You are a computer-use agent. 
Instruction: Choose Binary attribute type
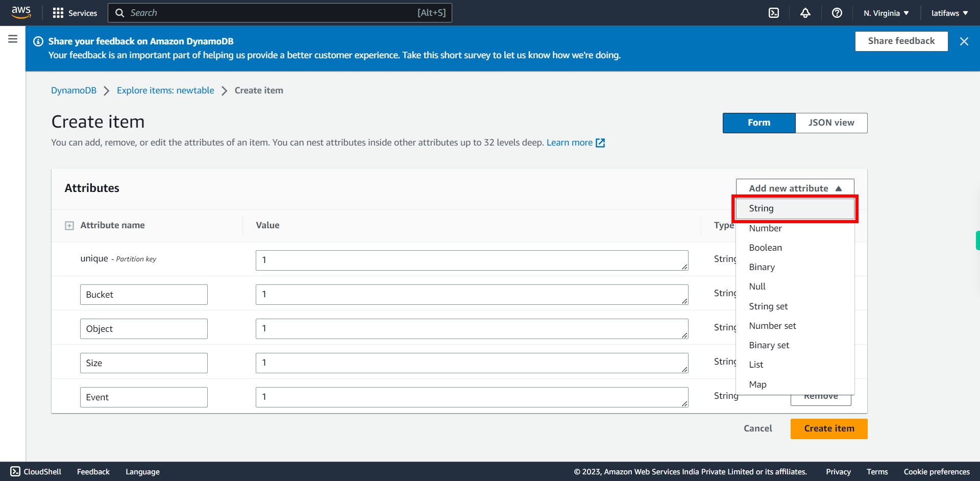coord(795,267)
